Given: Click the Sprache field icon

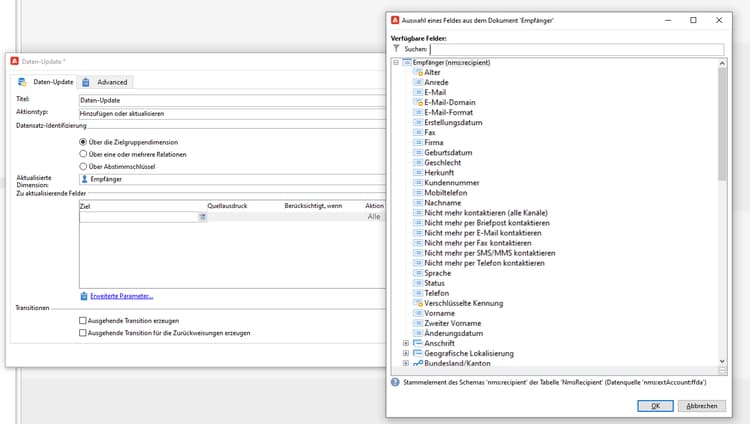Looking at the screenshot, I should click(418, 273).
